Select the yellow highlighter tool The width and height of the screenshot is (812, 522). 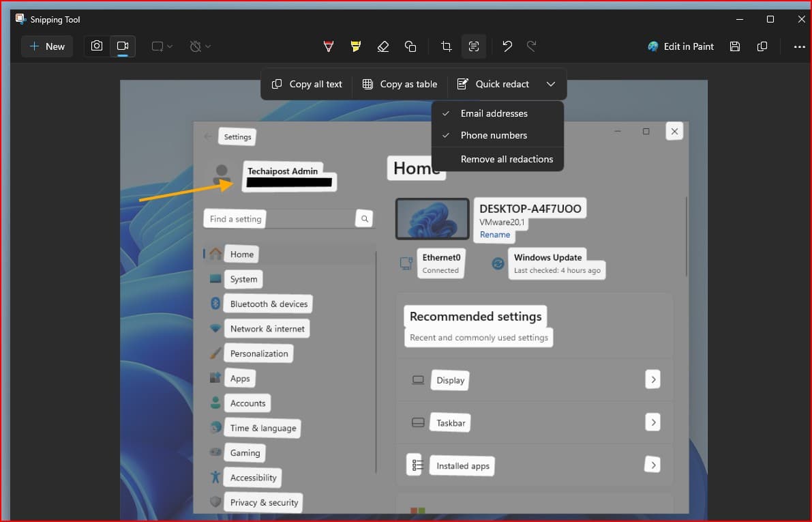point(355,46)
